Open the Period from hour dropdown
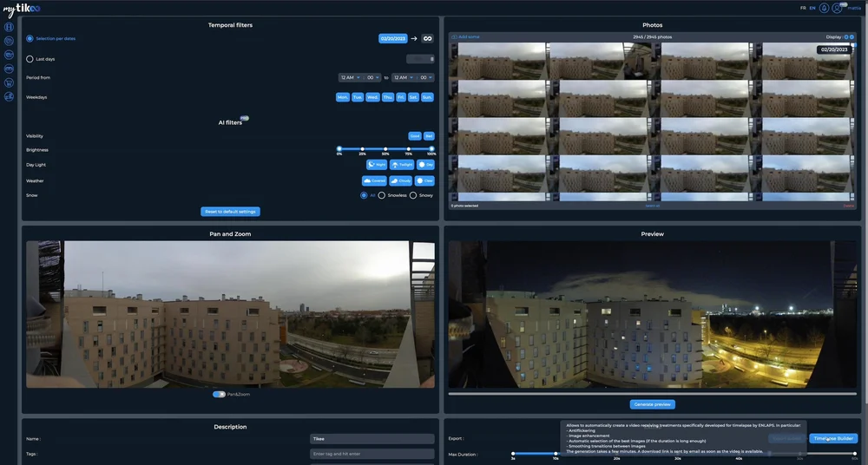Screen dimensions: 868x465 tap(351, 77)
